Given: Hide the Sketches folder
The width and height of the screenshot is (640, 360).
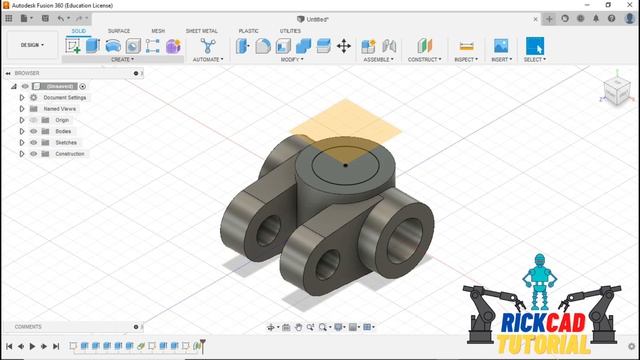Looking at the screenshot, I should (x=33, y=142).
